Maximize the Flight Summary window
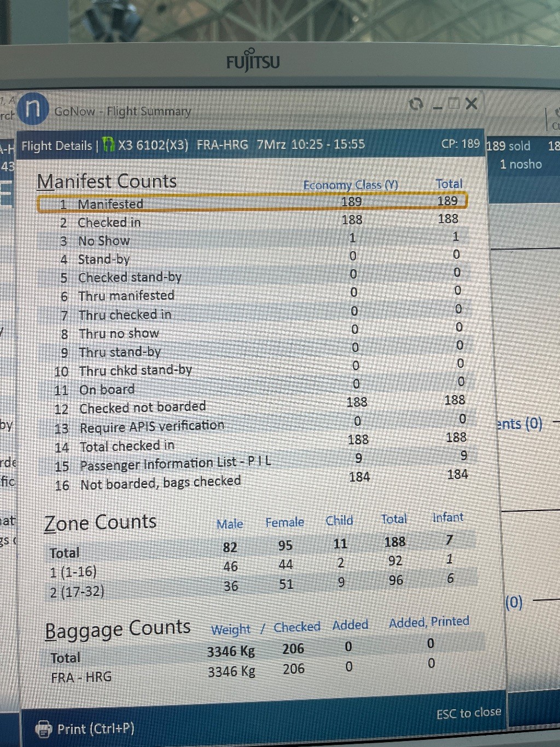This screenshot has width=560, height=747. 454,103
